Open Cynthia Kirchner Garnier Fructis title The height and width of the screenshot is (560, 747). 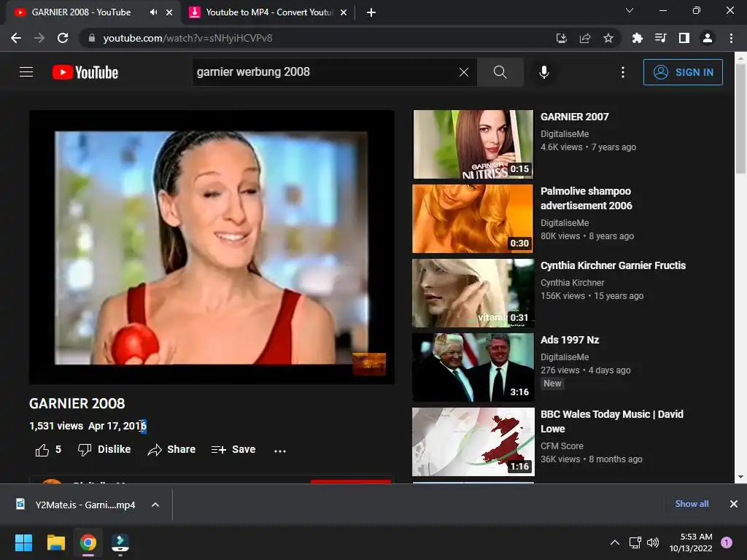click(x=613, y=265)
